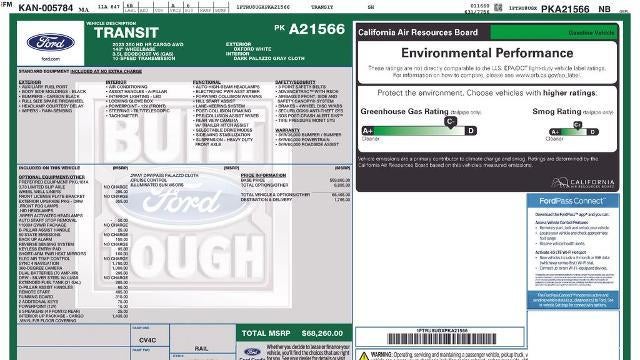
Task: Click the Environmental Performance heading
Action: (487, 53)
